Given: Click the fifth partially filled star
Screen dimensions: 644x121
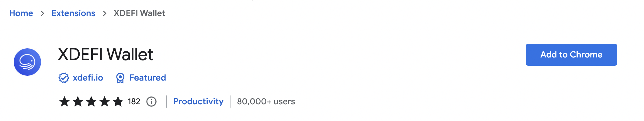Looking at the screenshot, I should pyautogui.click(x=118, y=102).
